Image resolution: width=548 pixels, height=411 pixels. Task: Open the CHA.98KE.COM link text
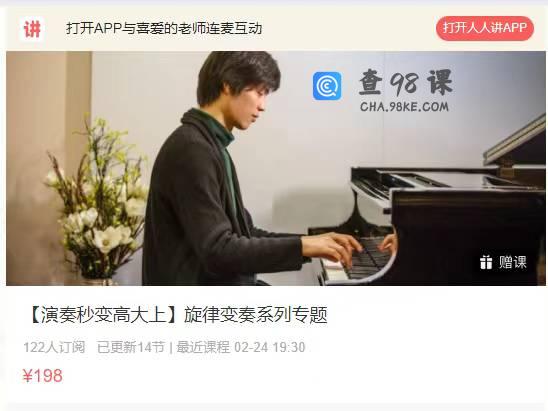click(x=404, y=107)
